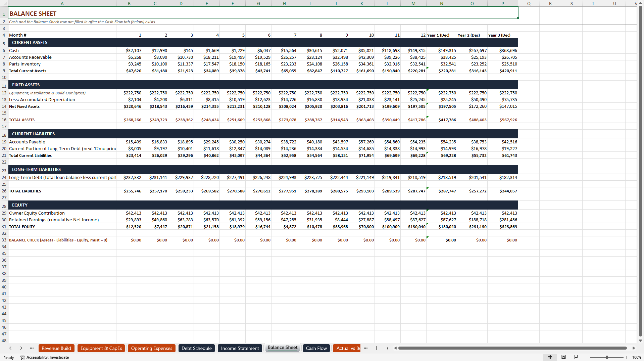Viewport: 644px width, 361px height.
Task: Open hidden sheets list left of Revenue Build
Action: click(x=32, y=348)
